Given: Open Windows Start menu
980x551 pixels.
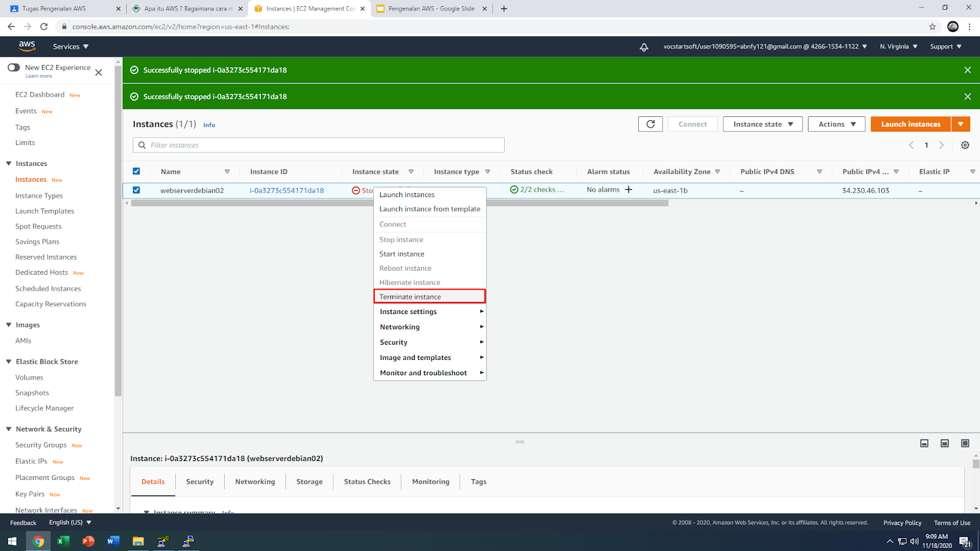Looking at the screenshot, I should pyautogui.click(x=12, y=541).
